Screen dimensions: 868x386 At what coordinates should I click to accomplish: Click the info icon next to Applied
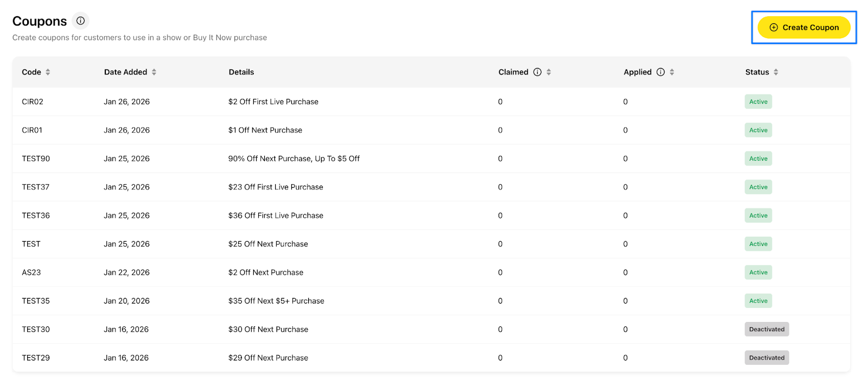click(x=660, y=72)
